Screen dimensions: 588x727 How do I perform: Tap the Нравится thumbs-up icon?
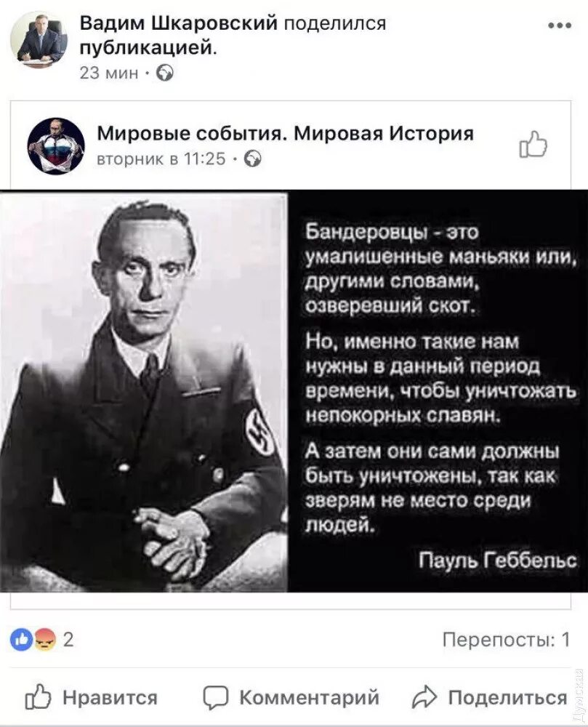click(38, 697)
